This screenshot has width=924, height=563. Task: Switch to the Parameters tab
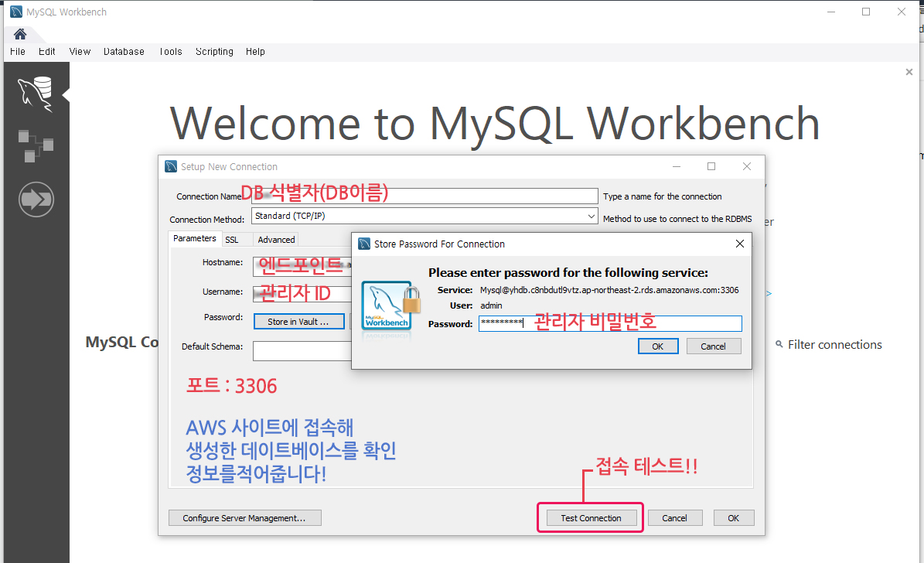pyautogui.click(x=194, y=238)
